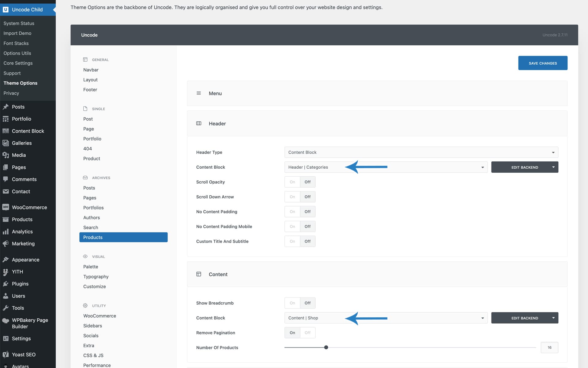Enable Show Breadcrumb option
This screenshot has height=368, width=588.
click(x=292, y=303)
